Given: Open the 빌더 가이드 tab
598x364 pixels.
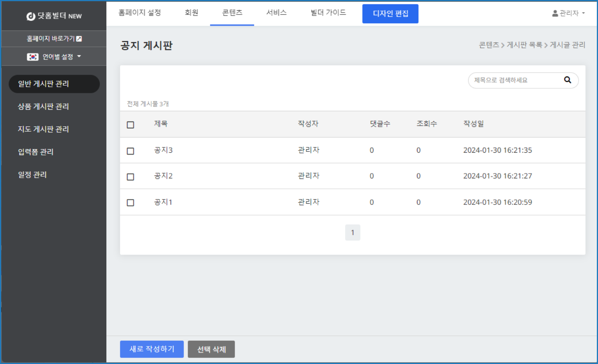Looking at the screenshot, I should coord(328,13).
